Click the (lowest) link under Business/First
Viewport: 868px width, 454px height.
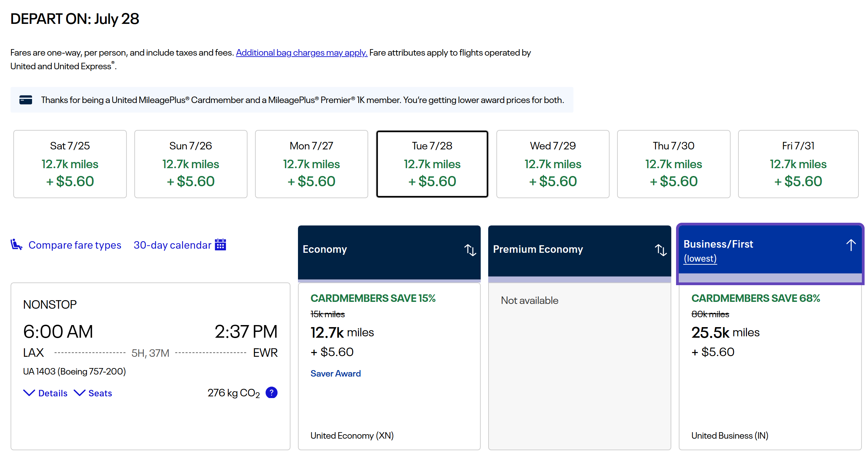pyautogui.click(x=700, y=259)
